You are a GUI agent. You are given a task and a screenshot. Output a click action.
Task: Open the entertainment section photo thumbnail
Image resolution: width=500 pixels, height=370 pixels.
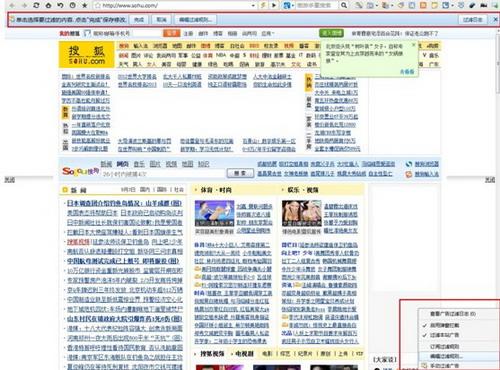pyautogui.click(x=302, y=213)
